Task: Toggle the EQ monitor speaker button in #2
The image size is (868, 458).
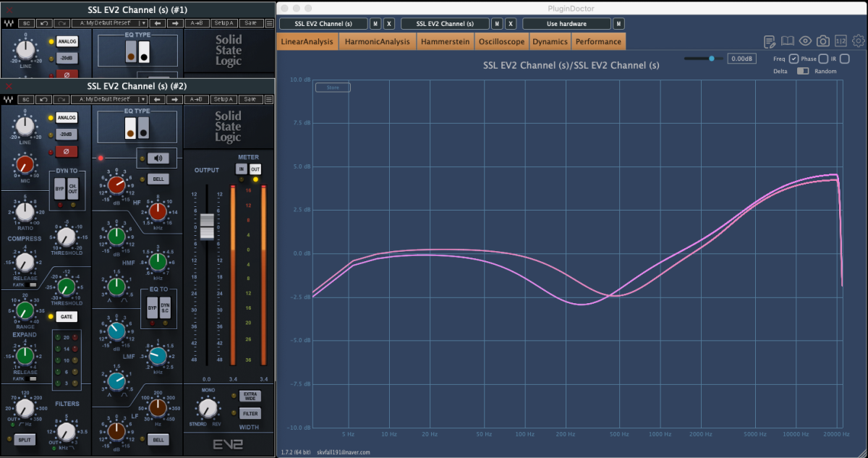Action: pos(158,158)
